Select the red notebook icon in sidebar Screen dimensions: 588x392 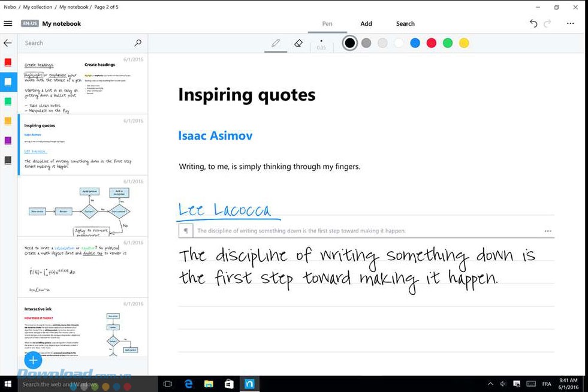[8, 62]
